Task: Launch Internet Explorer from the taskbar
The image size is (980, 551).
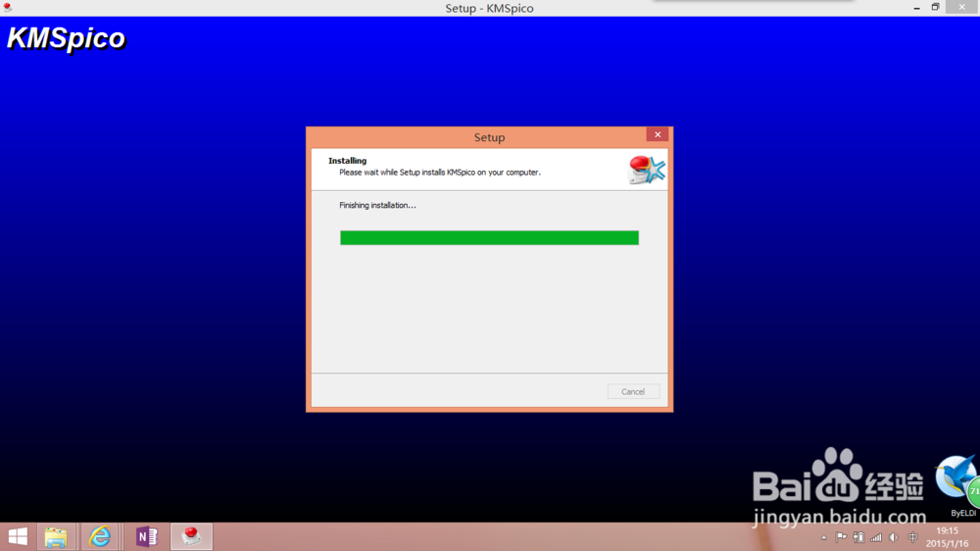Action: point(100,536)
